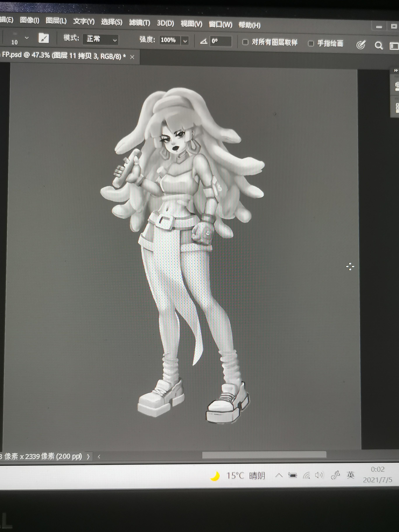399x532 pixels.
Task: Click the search magnifier icon
Action: pyautogui.click(x=379, y=45)
